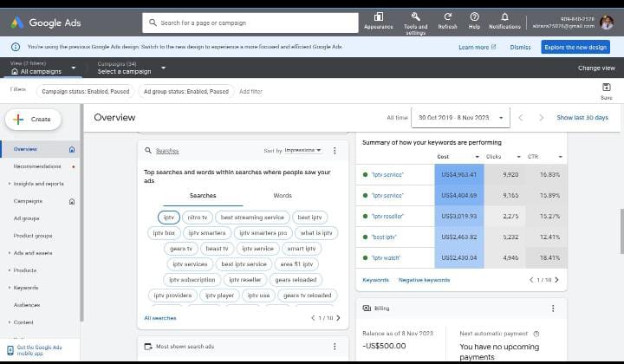Click the Create button
Viewport: 624px width, 364px height.
click(x=33, y=120)
